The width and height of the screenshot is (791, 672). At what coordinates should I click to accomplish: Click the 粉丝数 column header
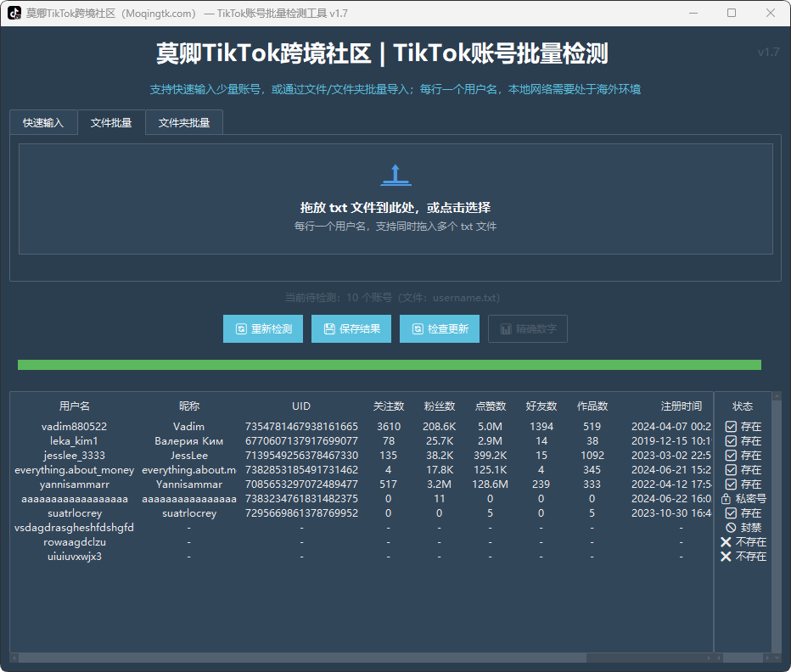(440, 406)
